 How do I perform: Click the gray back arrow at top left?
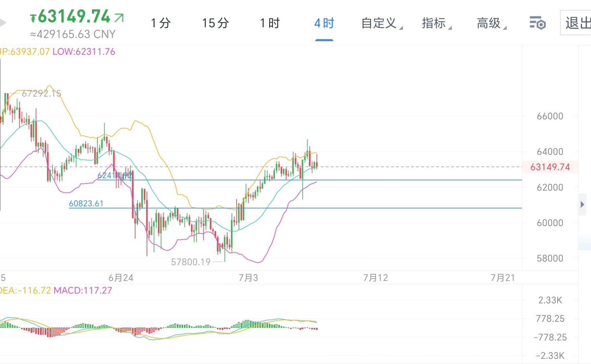point(2,23)
